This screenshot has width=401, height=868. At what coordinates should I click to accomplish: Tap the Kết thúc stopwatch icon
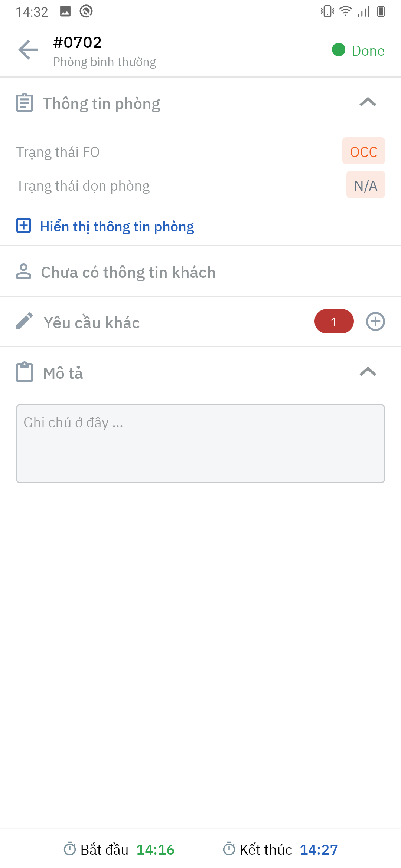pos(229,849)
